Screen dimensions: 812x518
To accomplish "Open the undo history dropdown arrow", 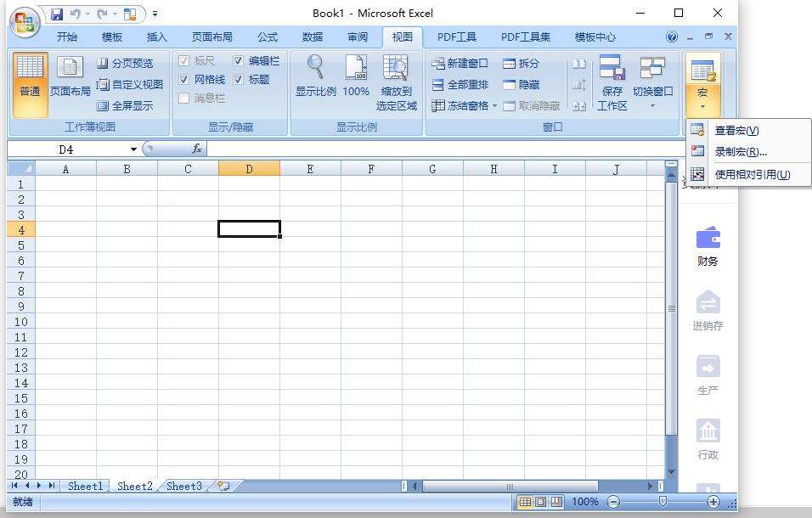I will coord(88,14).
